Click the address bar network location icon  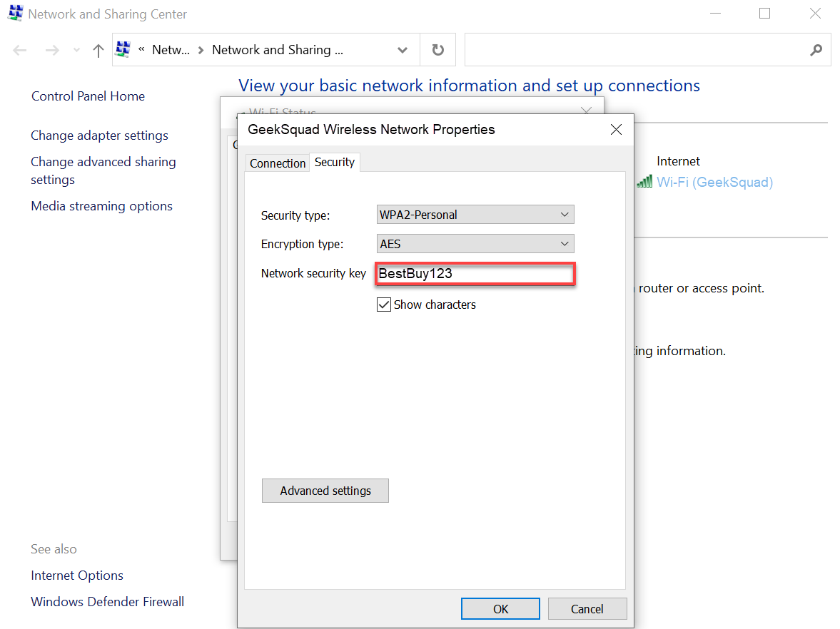pyautogui.click(x=123, y=49)
